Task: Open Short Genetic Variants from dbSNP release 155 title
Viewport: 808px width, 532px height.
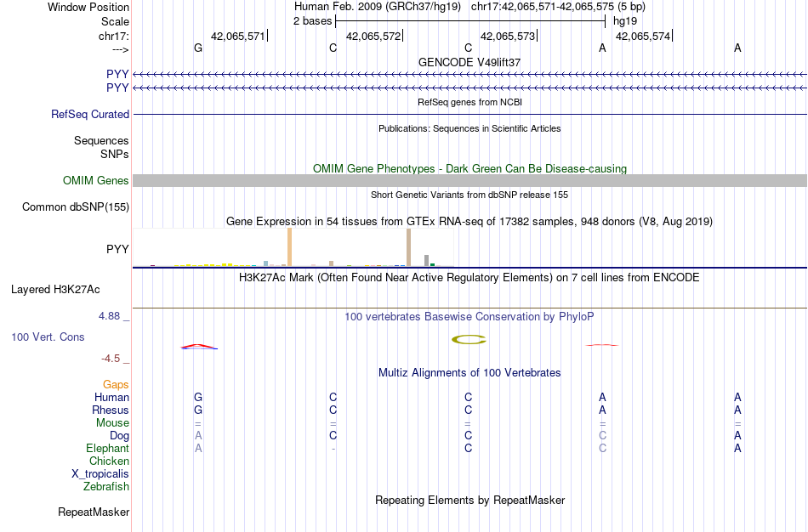Action: 469,195
